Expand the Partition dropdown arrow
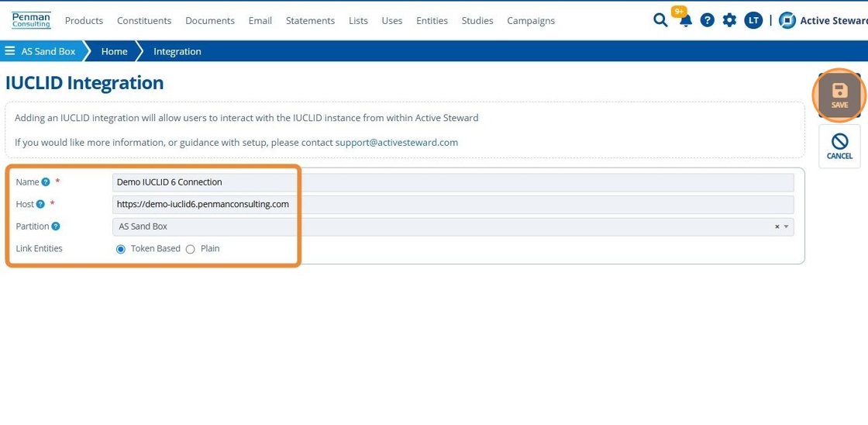 click(x=786, y=226)
